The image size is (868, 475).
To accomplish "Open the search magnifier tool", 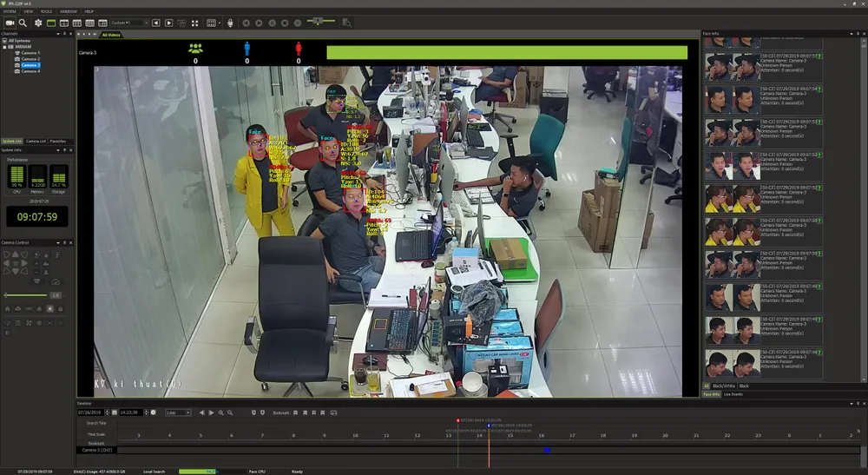I will (x=23, y=23).
